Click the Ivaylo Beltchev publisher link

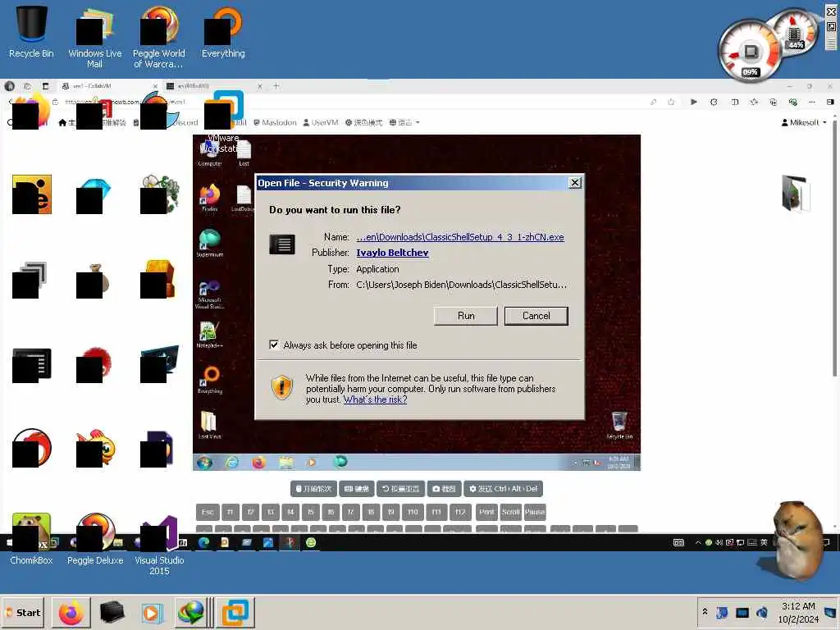coord(392,253)
